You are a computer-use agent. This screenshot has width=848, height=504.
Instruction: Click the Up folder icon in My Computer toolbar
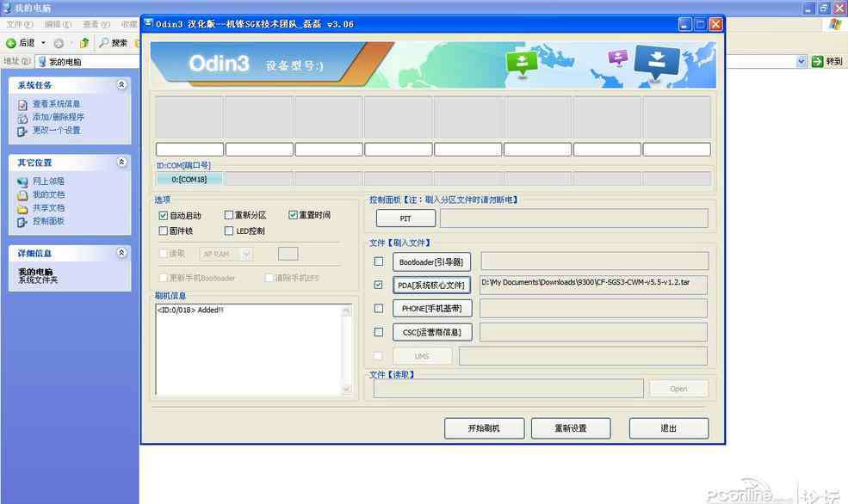coord(84,43)
